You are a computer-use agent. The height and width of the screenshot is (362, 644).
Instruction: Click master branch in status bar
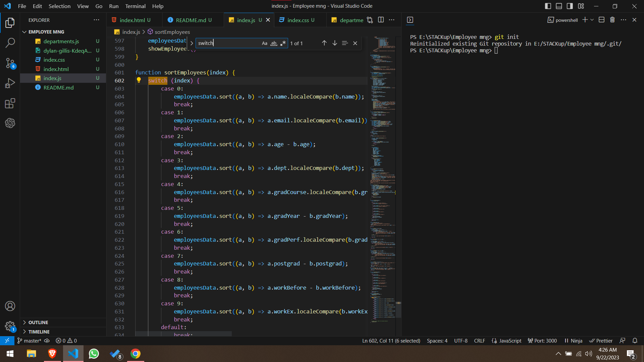[x=29, y=341]
